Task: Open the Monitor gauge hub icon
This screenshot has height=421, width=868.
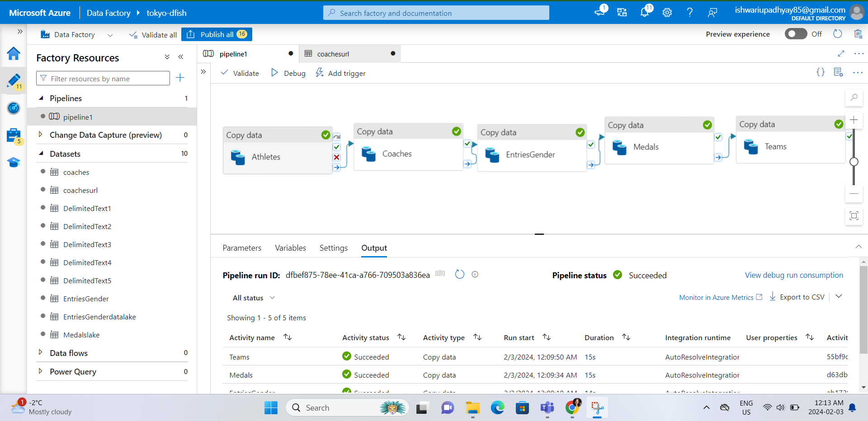Action: coord(14,108)
